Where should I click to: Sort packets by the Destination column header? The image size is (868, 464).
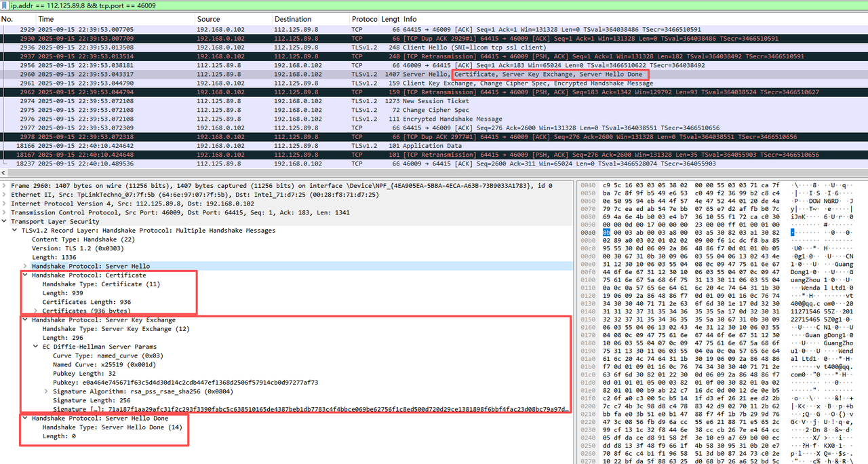tap(311, 19)
